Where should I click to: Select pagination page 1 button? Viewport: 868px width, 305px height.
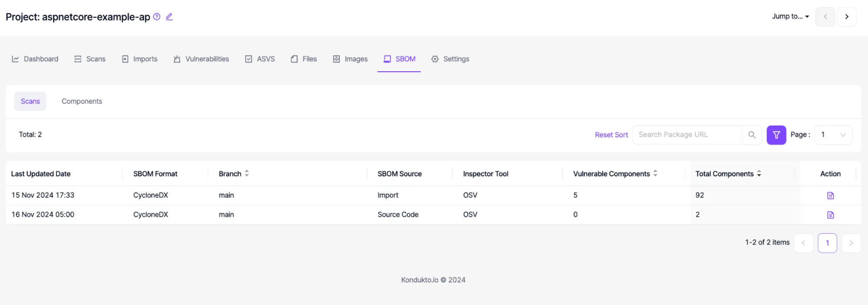[x=827, y=242]
